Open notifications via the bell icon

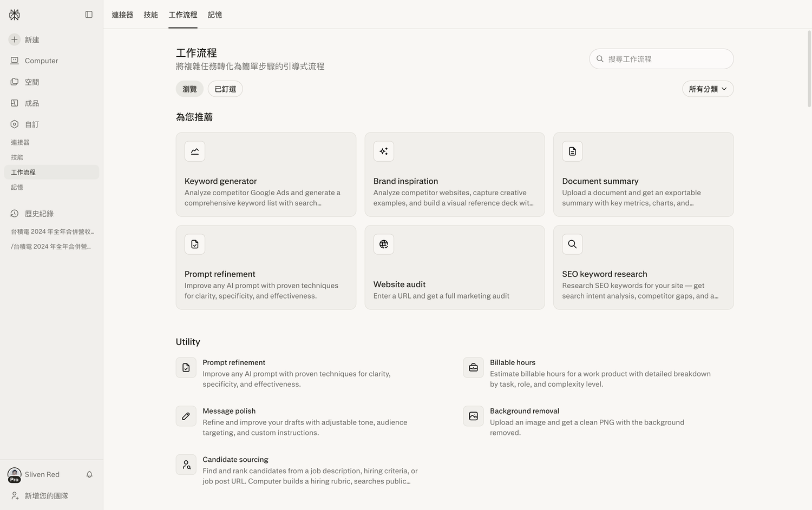89,474
